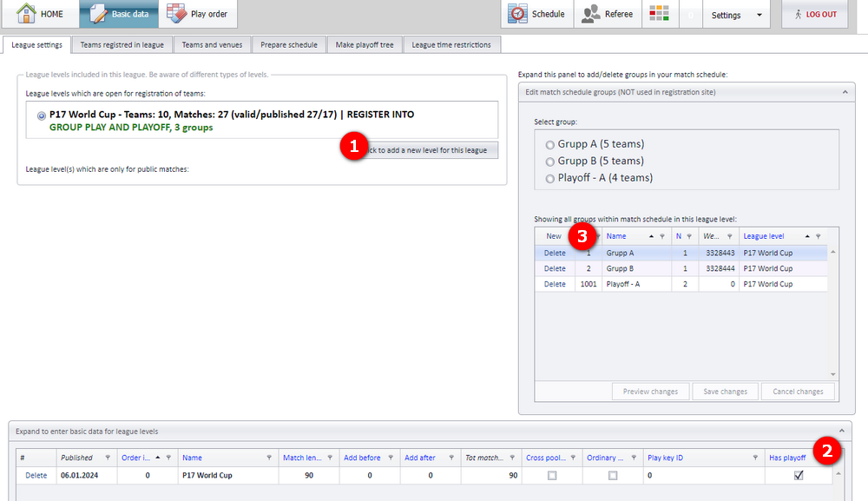The width and height of the screenshot is (868, 501).
Task: Filter the Add before column
Action: [391, 458]
